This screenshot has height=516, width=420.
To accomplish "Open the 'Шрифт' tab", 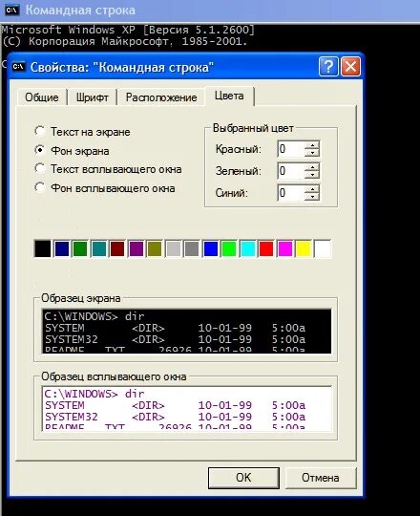I will click(x=93, y=97).
